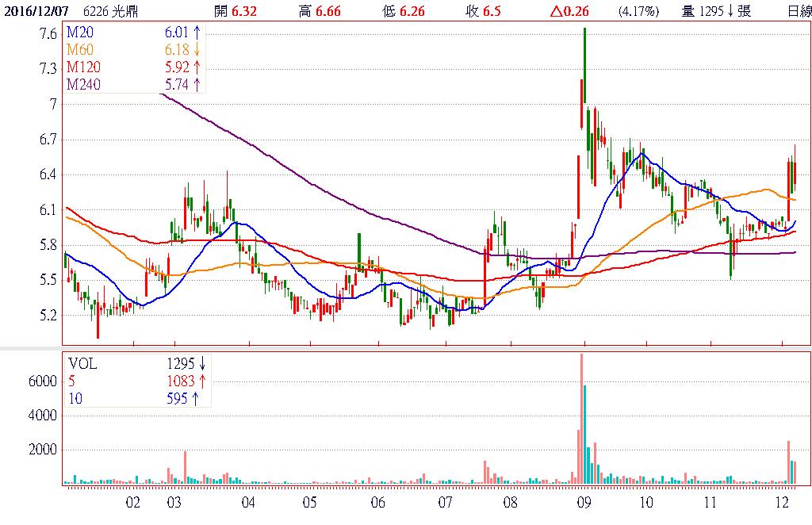Click the M240 moving average legend label
Viewport: 812px width, 525px height.
coord(83,83)
